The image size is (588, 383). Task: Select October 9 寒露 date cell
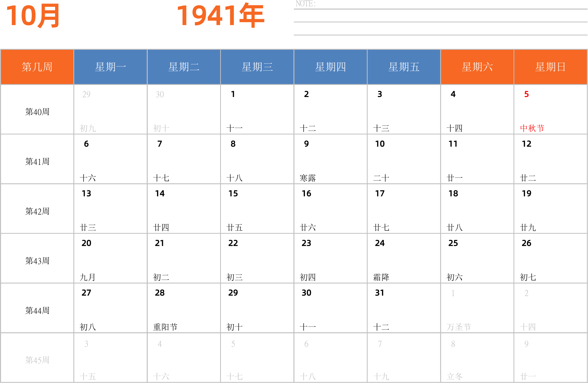pos(330,159)
